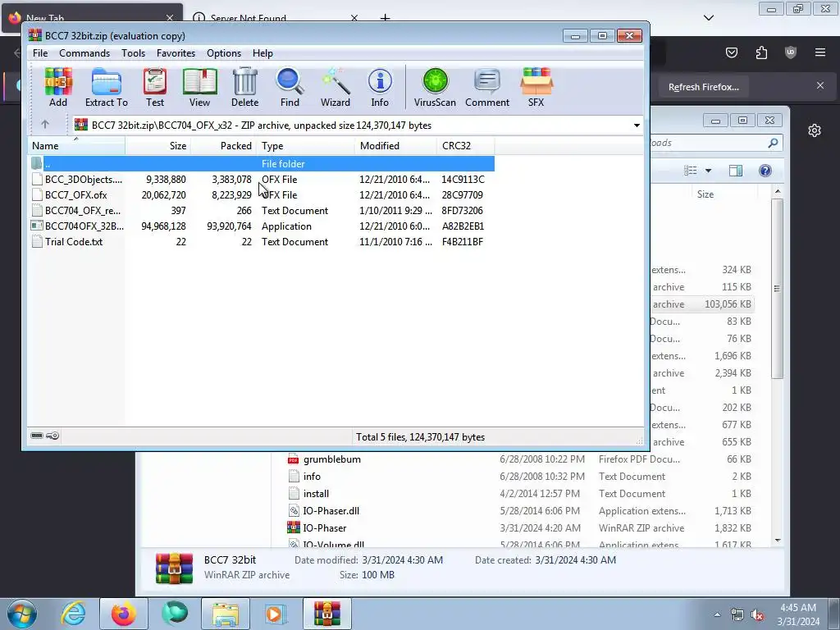
Task: Click the Pocket icon in Firefox toolbar
Action: [x=732, y=52]
